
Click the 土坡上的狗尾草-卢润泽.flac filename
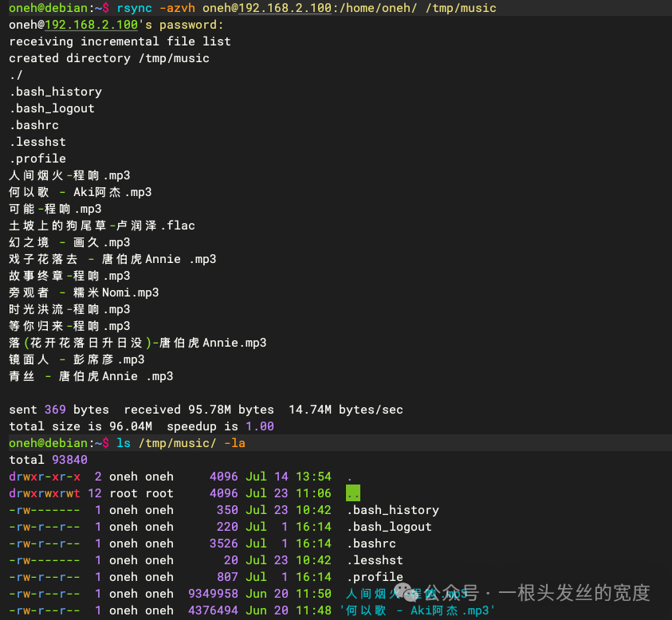click(x=101, y=226)
